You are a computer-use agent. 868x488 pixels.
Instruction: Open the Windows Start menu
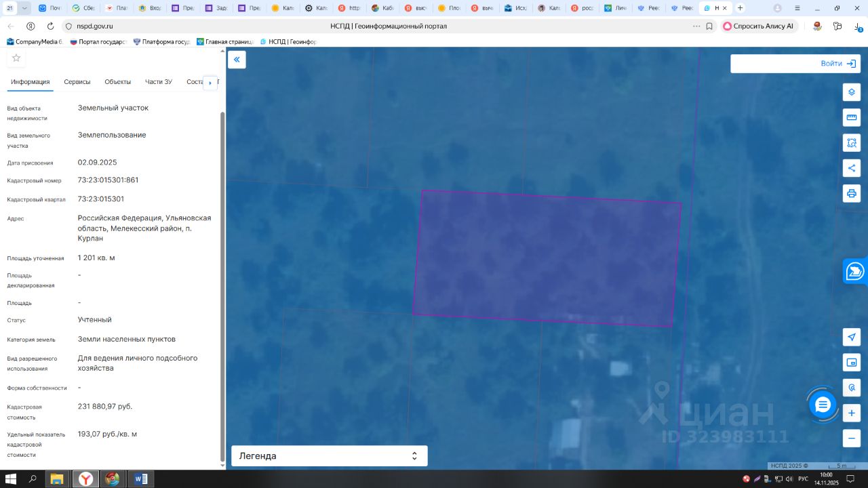pos(11,479)
